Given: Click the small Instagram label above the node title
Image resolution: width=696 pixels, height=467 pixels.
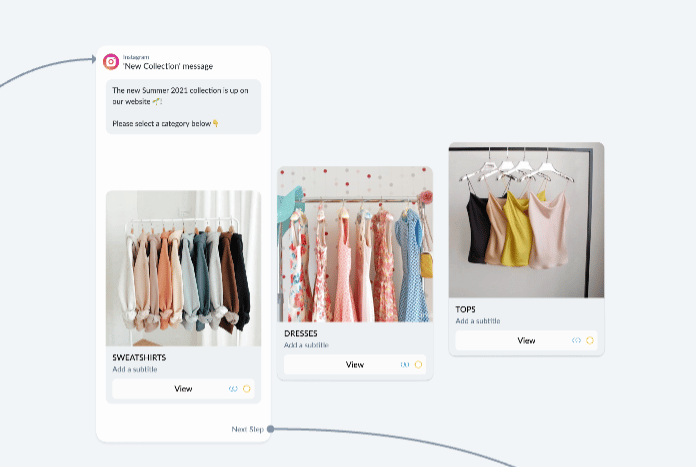Looking at the screenshot, I should pyautogui.click(x=136, y=57).
